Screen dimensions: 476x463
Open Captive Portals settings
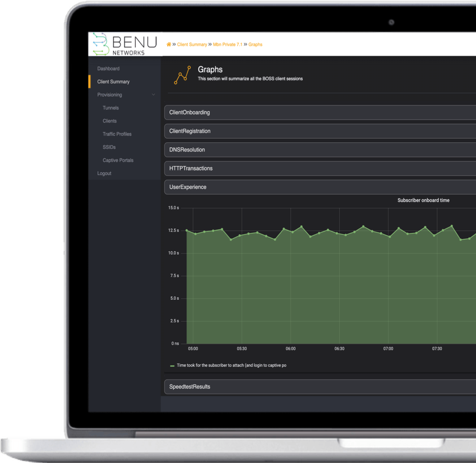click(118, 160)
